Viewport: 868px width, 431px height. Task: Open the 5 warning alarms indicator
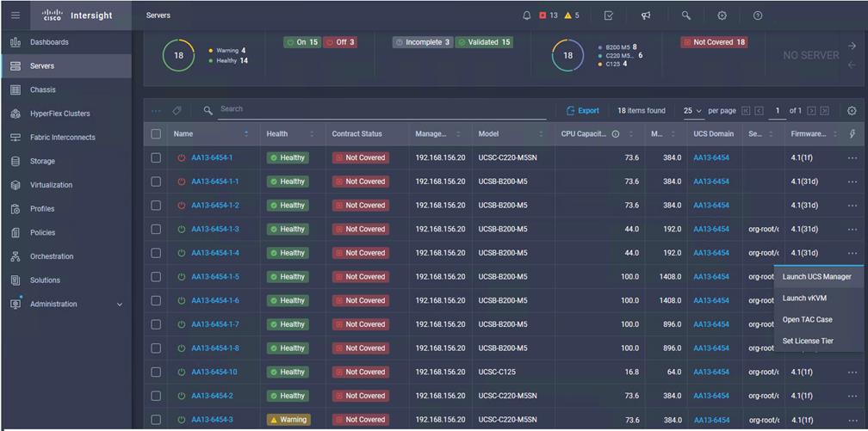(x=572, y=15)
